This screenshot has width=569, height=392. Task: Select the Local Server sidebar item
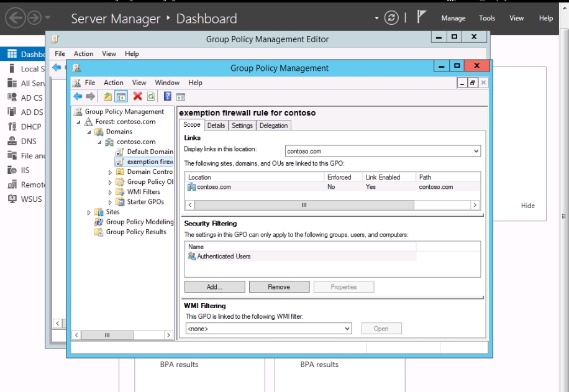26,68
